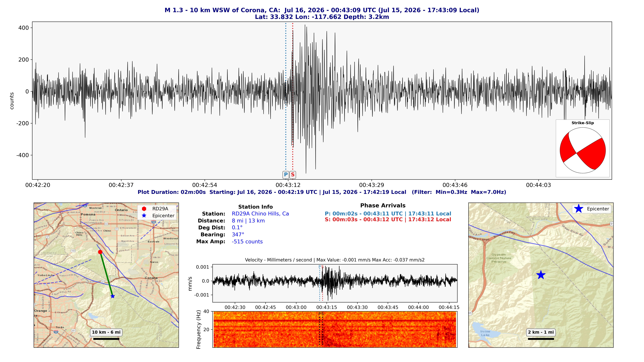Click the '00:43:15' tick on the velocity plot
Viewport: 644px width, 362px height.
[x=327, y=308]
